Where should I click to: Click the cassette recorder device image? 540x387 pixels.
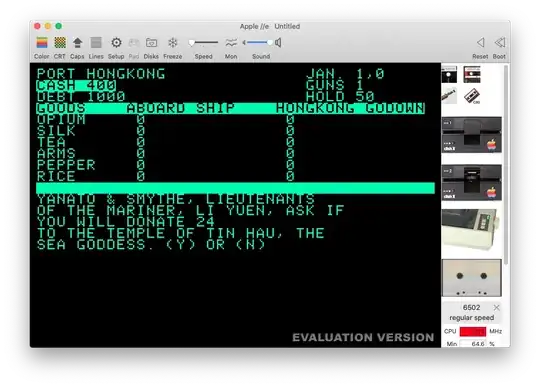(x=471, y=278)
